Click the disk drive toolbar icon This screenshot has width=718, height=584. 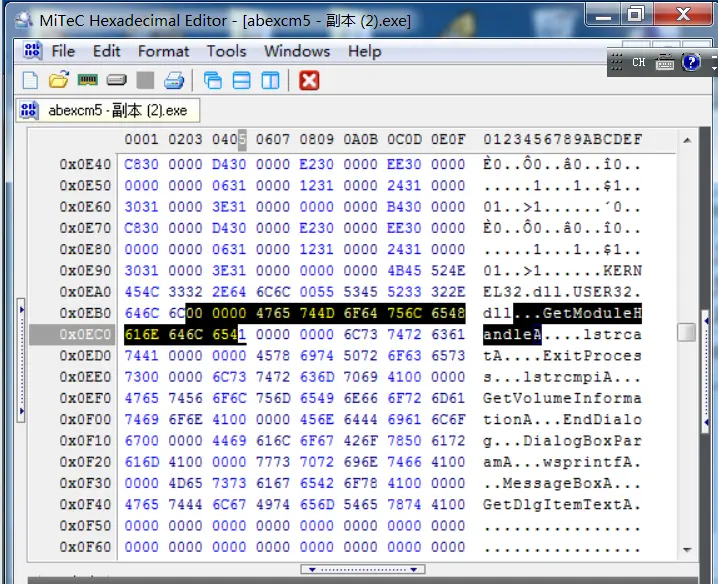pos(116,80)
